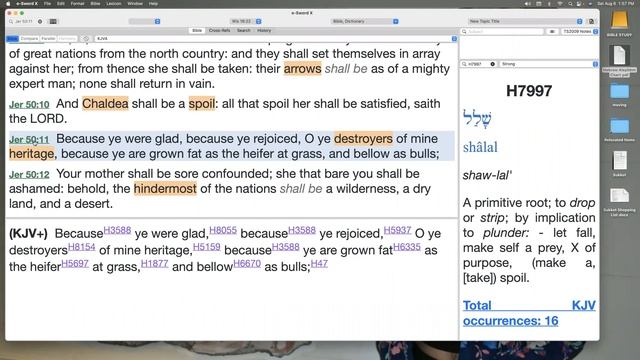This screenshot has height=360, width=640.
Task: Click the Bluetooth icon in menu bar
Action: tap(549, 3)
